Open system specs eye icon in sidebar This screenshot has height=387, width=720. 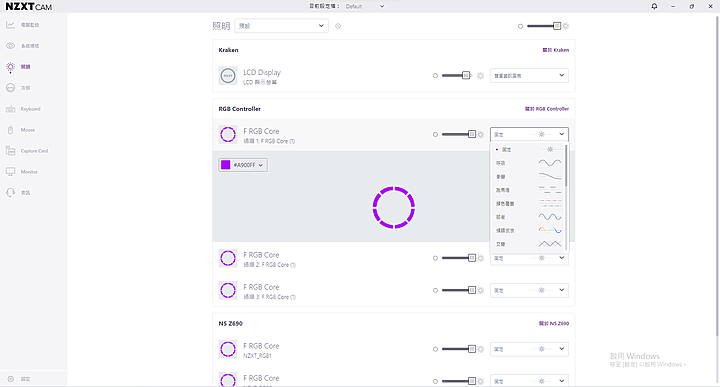click(11, 46)
